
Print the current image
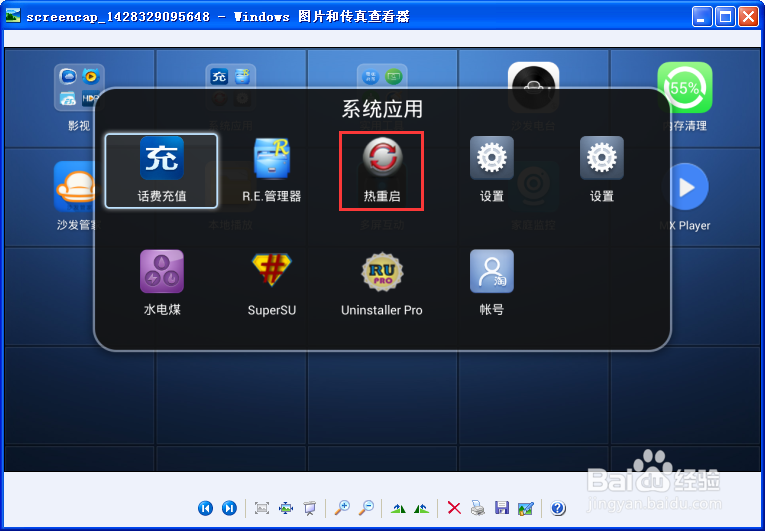(478, 508)
